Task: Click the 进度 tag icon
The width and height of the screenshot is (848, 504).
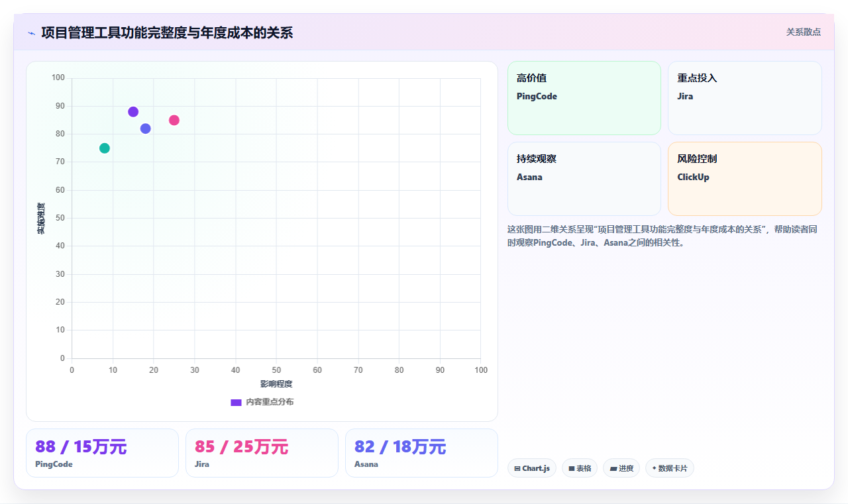Action: click(x=613, y=468)
